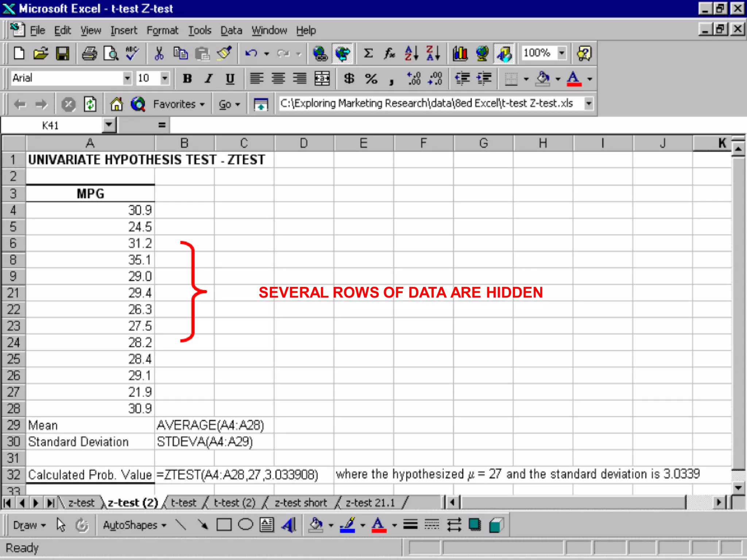Screen dimensions: 747x560
Task: Print using the printer icon
Action: (x=89, y=54)
